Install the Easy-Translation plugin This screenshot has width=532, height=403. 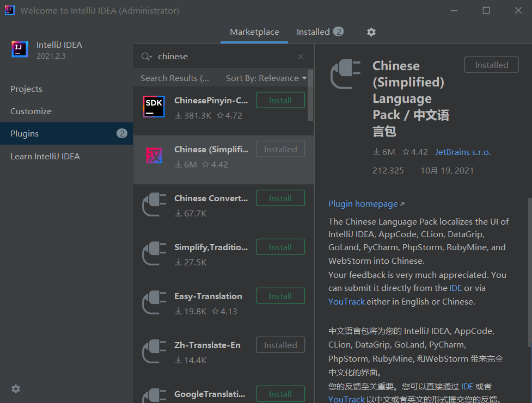click(280, 296)
